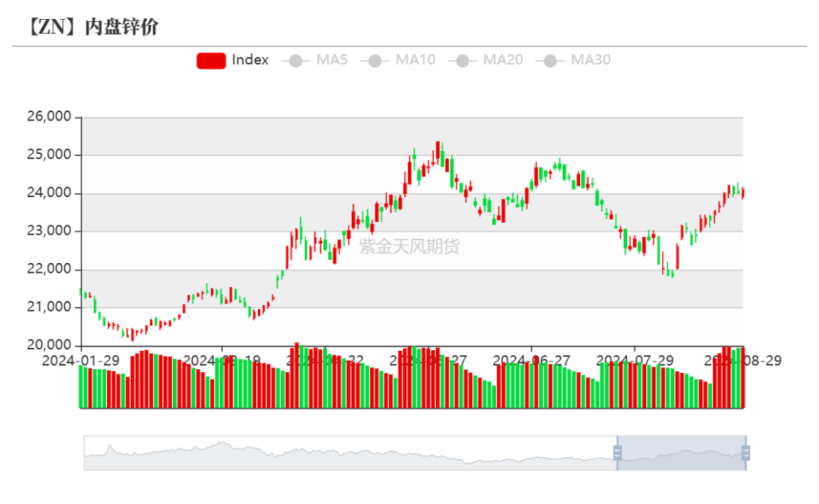This screenshot has height=504, width=819.
Task: Click the 2024-07-29 date label
Action: pyautogui.click(x=635, y=361)
